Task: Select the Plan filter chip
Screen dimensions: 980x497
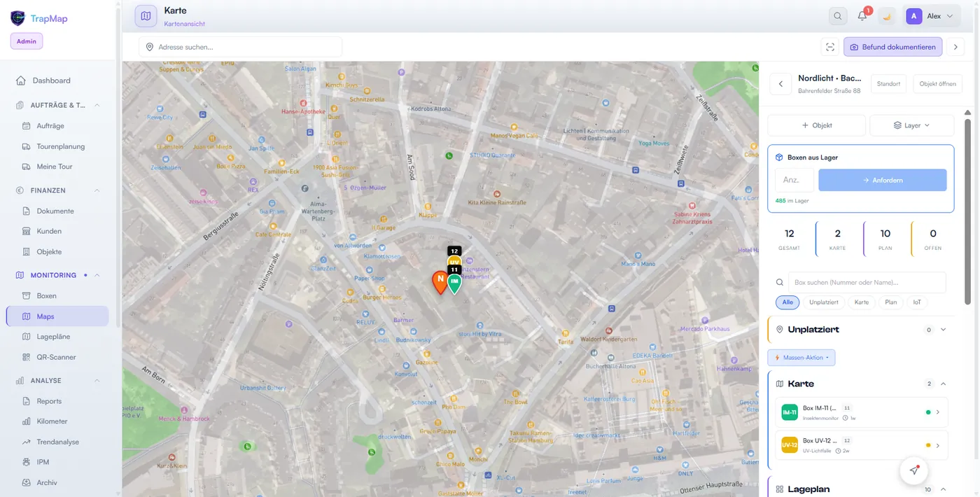Action: (890, 302)
